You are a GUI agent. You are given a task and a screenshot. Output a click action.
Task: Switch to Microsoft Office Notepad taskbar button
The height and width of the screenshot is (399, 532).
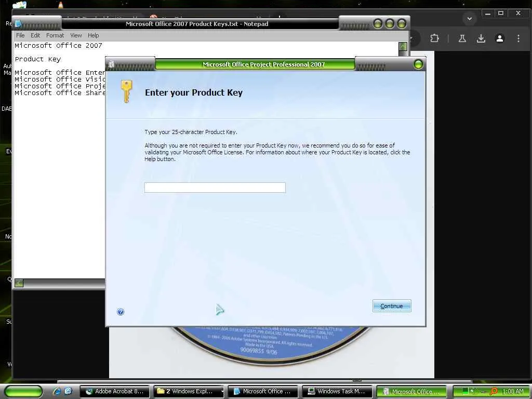pyautogui.click(x=263, y=392)
